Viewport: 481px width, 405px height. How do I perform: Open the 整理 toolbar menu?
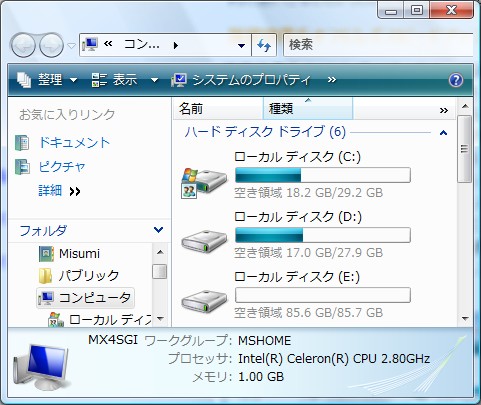tap(47, 80)
